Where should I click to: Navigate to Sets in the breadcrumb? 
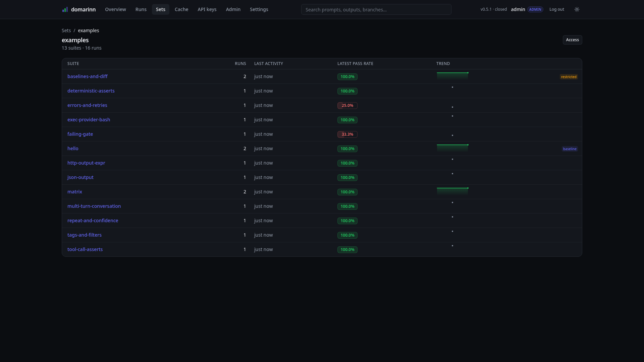pyautogui.click(x=66, y=31)
